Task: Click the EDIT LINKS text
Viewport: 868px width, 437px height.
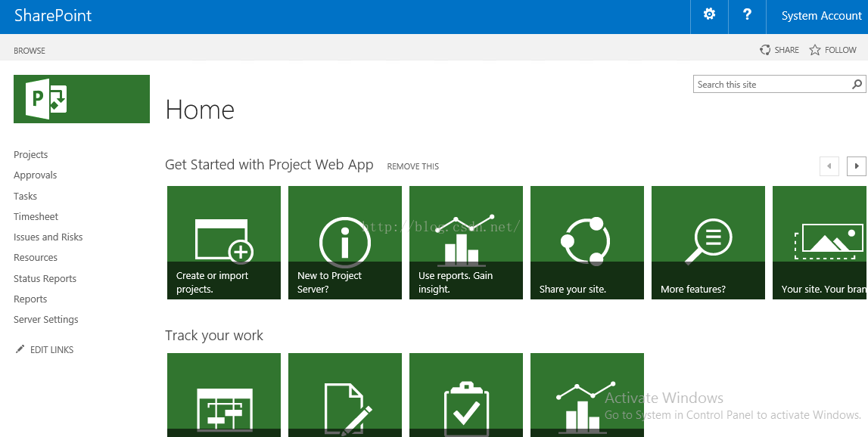Action: (52, 349)
